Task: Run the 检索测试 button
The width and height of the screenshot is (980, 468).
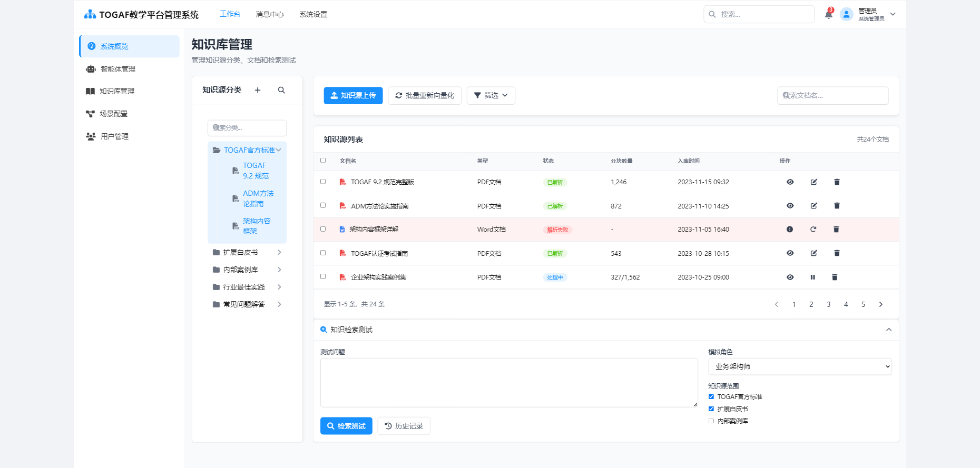Action: [x=346, y=426]
